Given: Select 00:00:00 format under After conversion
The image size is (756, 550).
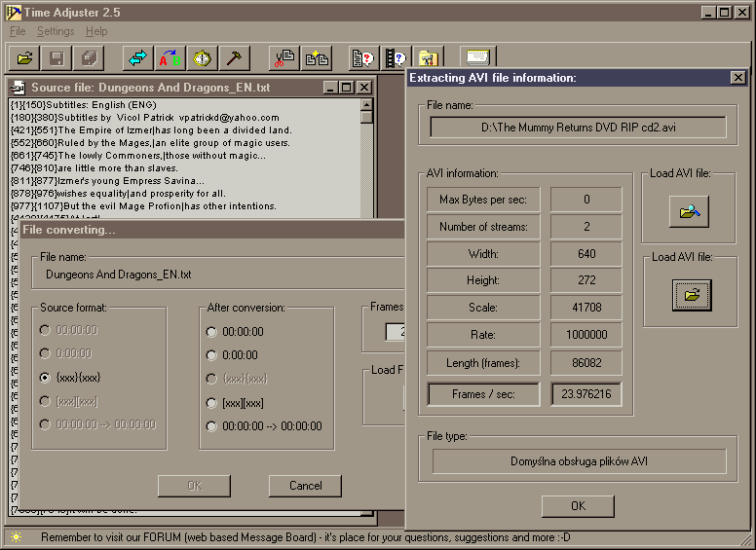Looking at the screenshot, I should click(x=212, y=331).
